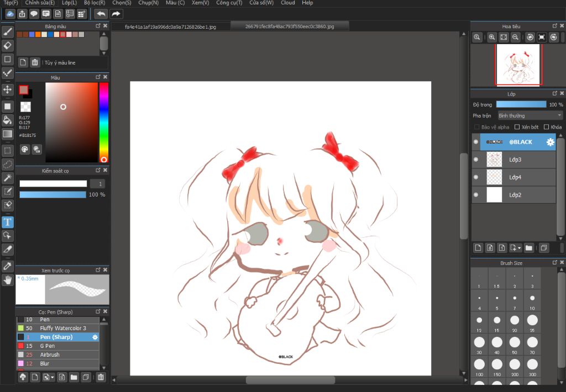Viewport: 566px width, 392px height.
Task: Select the G Pen brush
Action: point(57,346)
